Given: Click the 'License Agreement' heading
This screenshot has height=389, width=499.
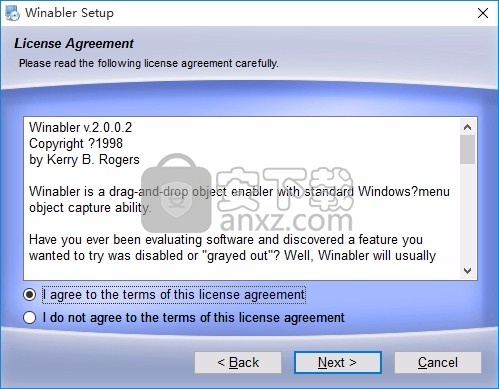Looking at the screenshot, I should (x=74, y=44).
